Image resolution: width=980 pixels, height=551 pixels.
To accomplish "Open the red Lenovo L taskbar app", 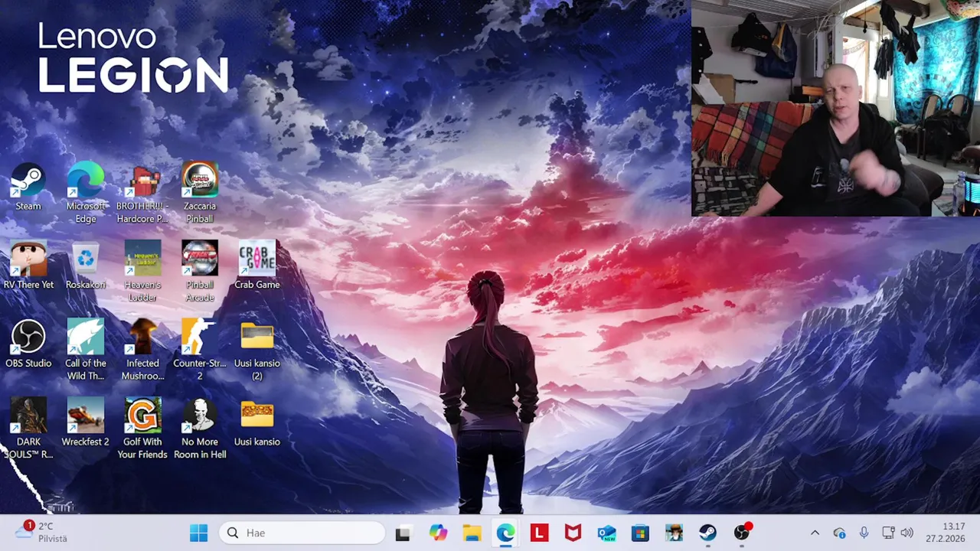I will point(539,533).
